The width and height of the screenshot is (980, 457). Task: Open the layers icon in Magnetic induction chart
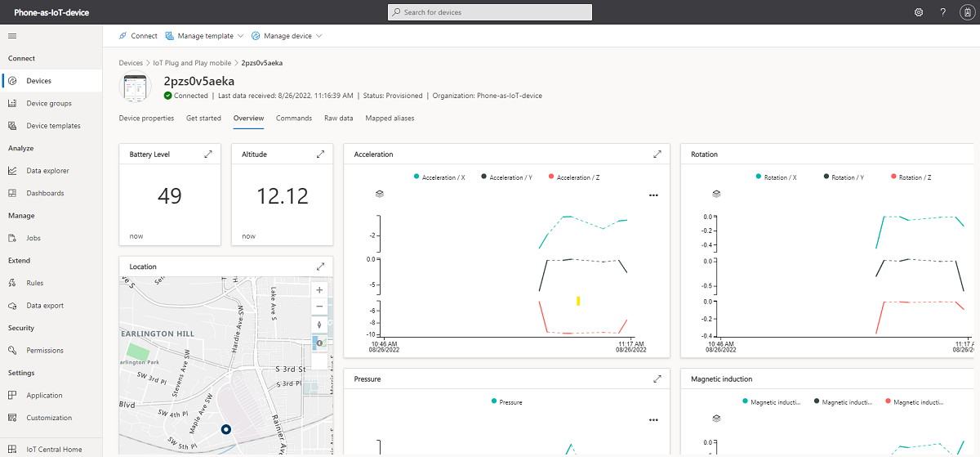716,418
